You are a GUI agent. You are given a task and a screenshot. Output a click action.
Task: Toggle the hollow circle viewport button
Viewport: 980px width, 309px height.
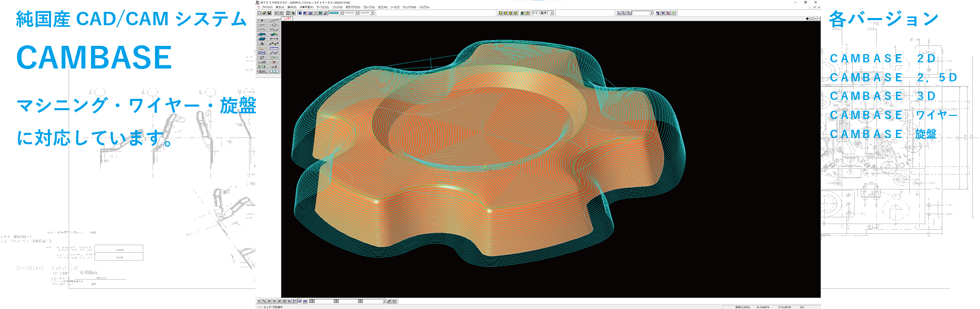(812, 19)
